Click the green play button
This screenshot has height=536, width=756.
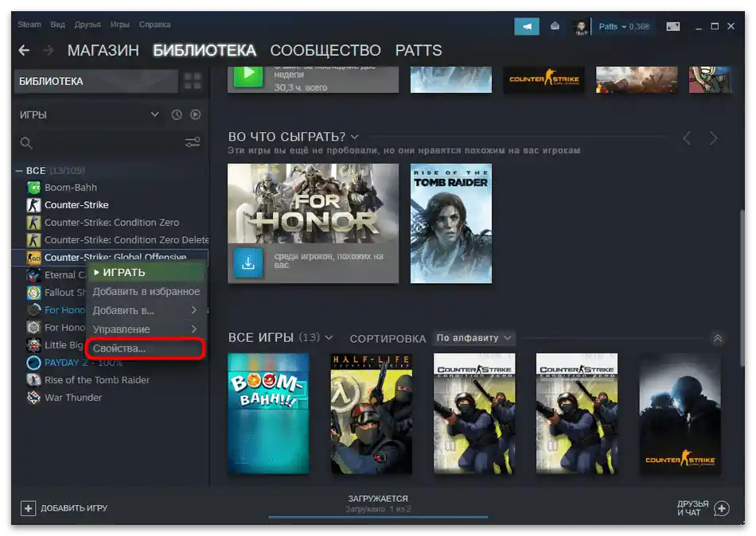248,76
